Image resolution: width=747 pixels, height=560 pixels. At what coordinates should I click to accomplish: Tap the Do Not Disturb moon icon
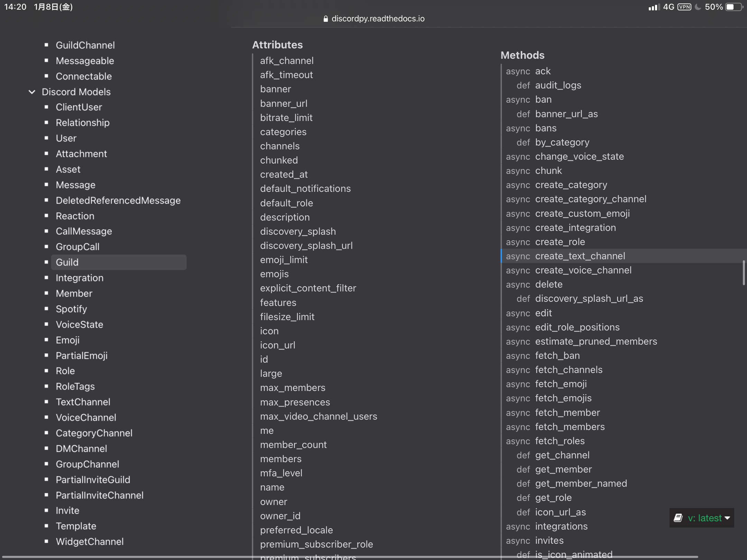698,7
